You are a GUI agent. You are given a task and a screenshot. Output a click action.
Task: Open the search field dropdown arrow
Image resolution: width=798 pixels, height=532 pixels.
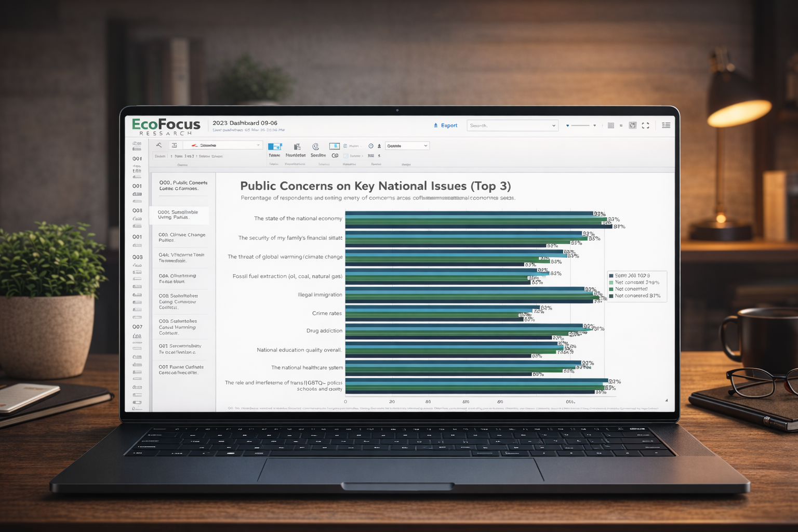click(x=553, y=125)
